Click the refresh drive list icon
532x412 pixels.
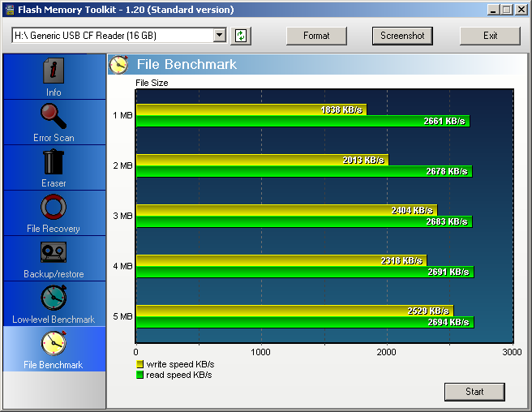pos(241,36)
